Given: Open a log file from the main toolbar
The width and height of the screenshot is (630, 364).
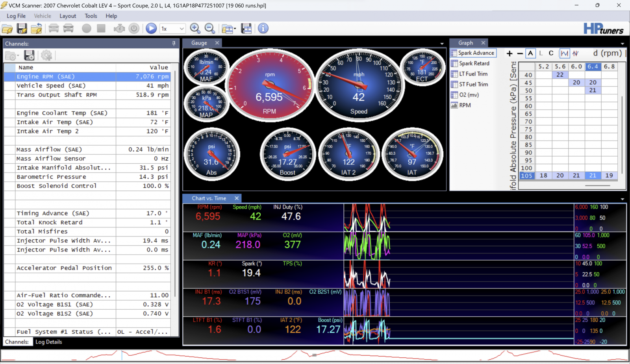Looking at the screenshot, I should click(x=7, y=28).
